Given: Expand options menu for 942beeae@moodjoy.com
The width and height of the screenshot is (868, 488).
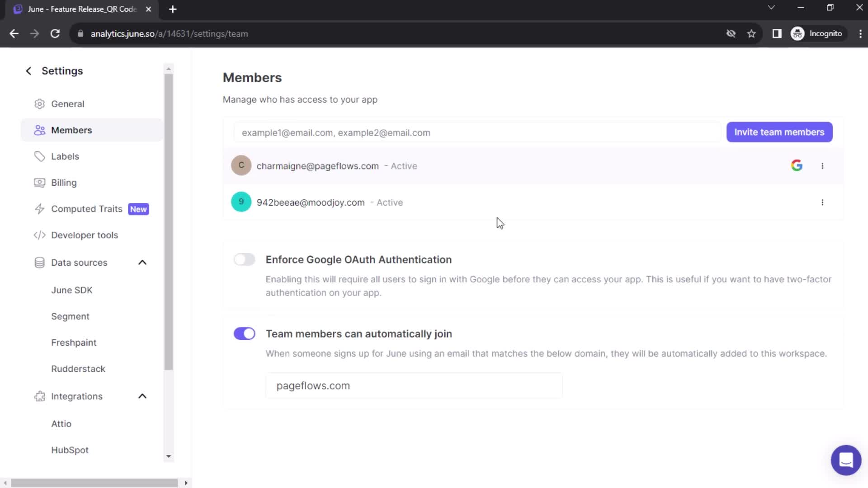Looking at the screenshot, I should click(823, 202).
